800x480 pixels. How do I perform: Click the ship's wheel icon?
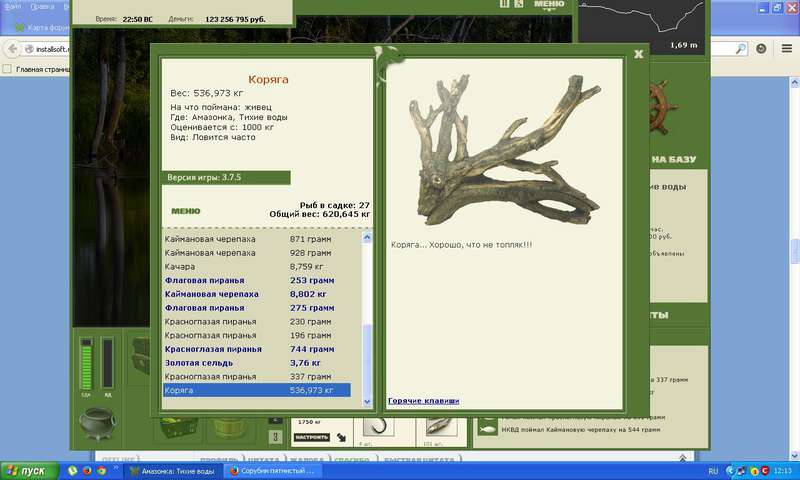click(x=662, y=107)
